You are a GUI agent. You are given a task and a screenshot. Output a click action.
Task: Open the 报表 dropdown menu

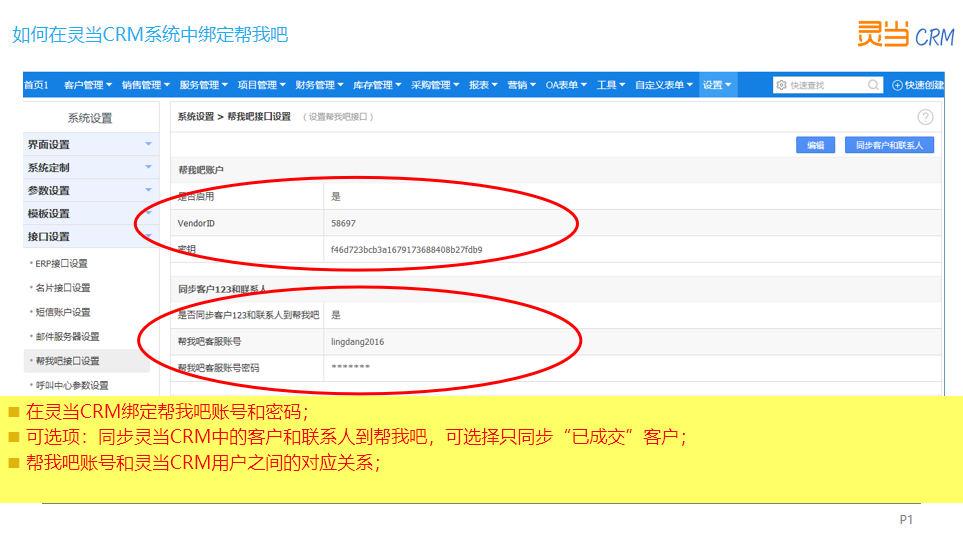click(x=483, y=85)
